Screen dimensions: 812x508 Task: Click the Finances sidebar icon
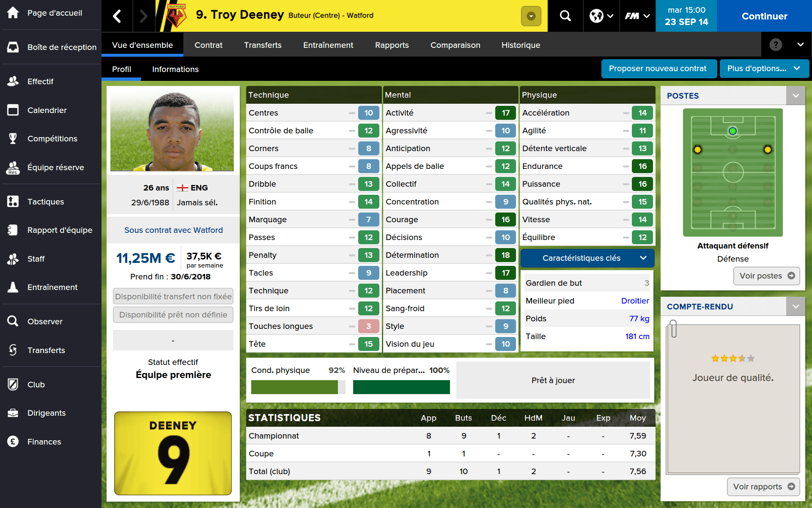click(x=13, y=442)
